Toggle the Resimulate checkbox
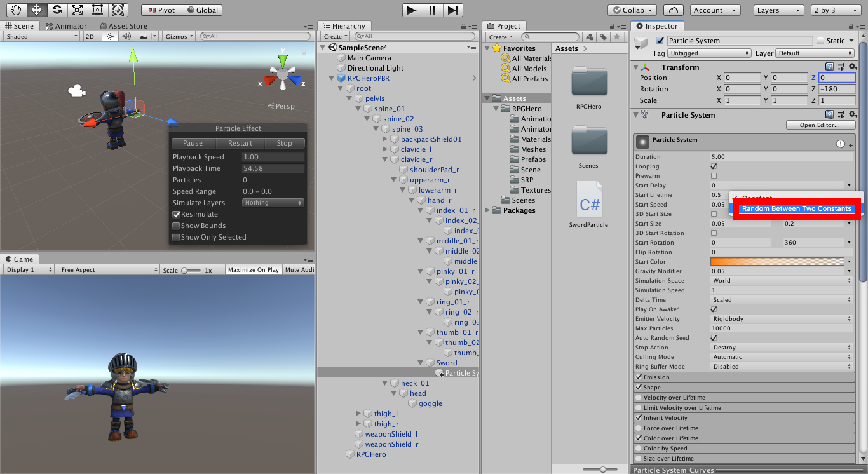 (176, 214)
